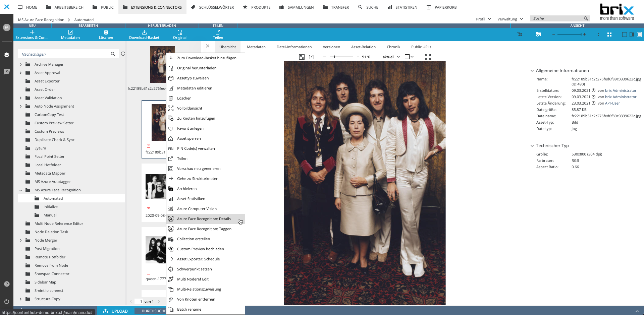Click the Löschen trash toolbar icon
Viewport: 644px width, 315px height.
(x=106, y=32)
